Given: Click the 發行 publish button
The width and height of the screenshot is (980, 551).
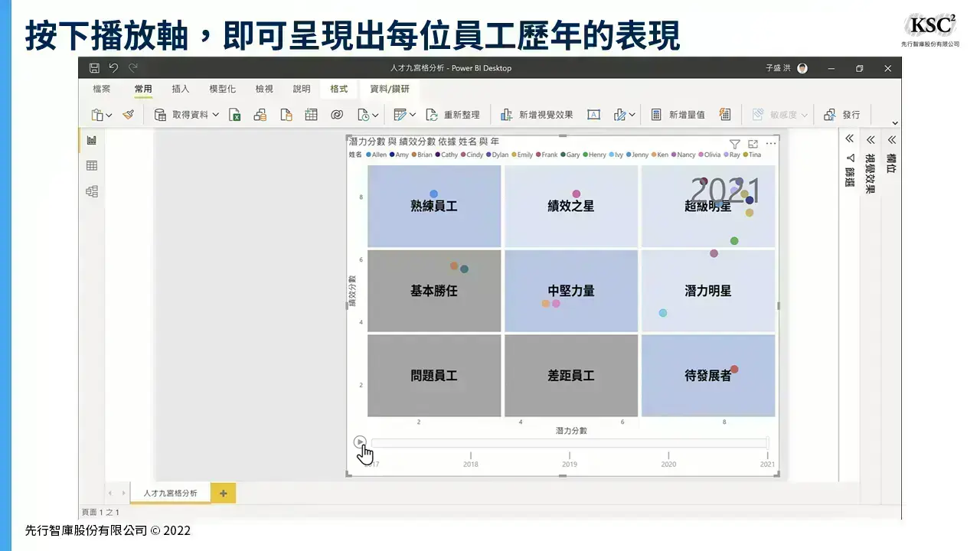Looking at the screenshot, I should pos(842,115).
